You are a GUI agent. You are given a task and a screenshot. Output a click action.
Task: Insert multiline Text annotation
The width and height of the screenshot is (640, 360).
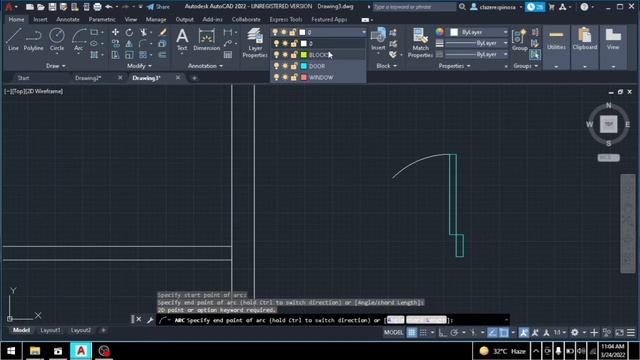tap(182, 40)
